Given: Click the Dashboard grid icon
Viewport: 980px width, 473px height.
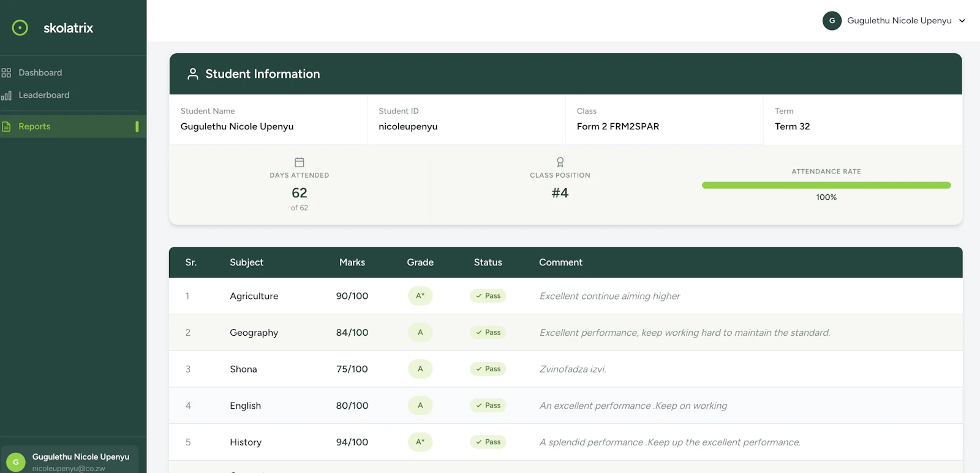Looking at the screenshot, I should [6, 73].
